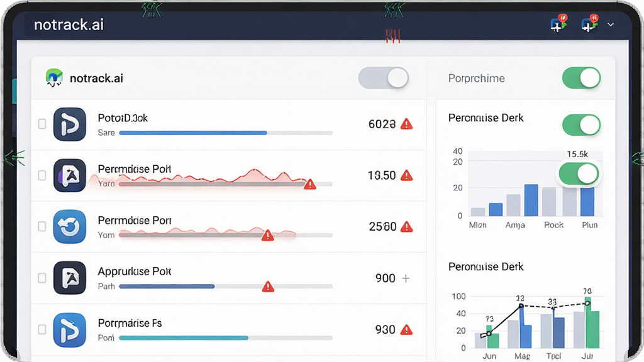Screen dimensions: 644x362
Task: Click the dark blue progress bar in the 900 row
Action: click(x=167, y=287)
